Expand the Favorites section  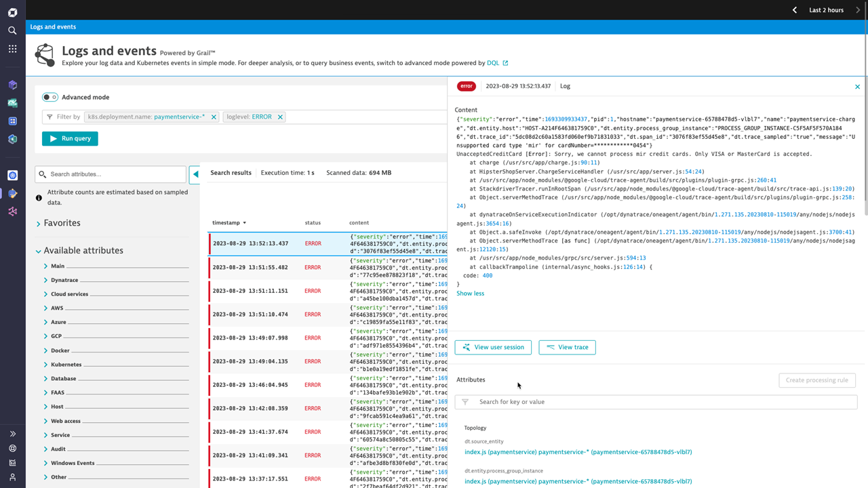coord(39,224)
